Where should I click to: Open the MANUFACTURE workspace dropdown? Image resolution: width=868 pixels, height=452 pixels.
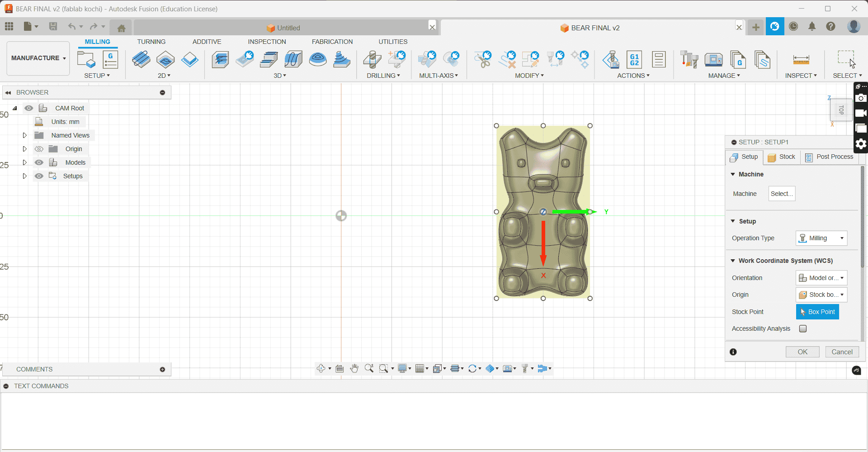pyautogui.click(x=38, y=58)
